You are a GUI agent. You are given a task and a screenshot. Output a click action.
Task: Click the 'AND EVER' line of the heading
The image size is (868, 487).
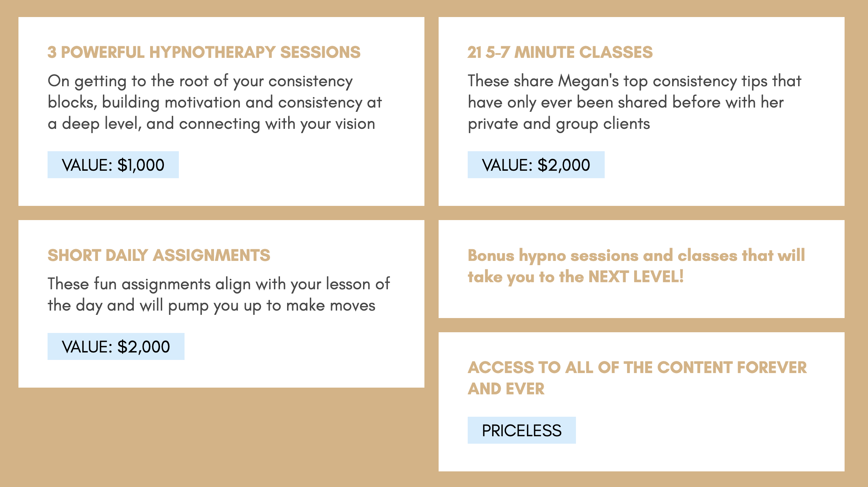tap(506, 389)
